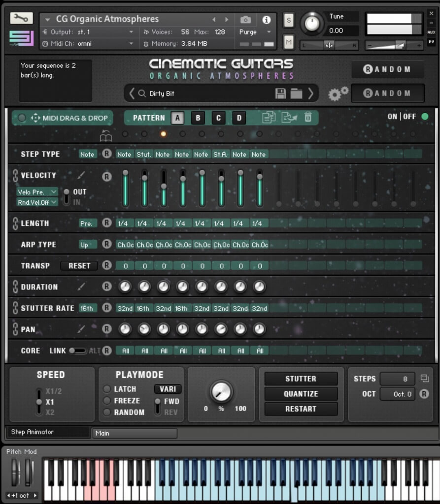The width and height of the screenshot is (440, 504).
Task: Click the camera snapshot icon
Action: [245, 20]
